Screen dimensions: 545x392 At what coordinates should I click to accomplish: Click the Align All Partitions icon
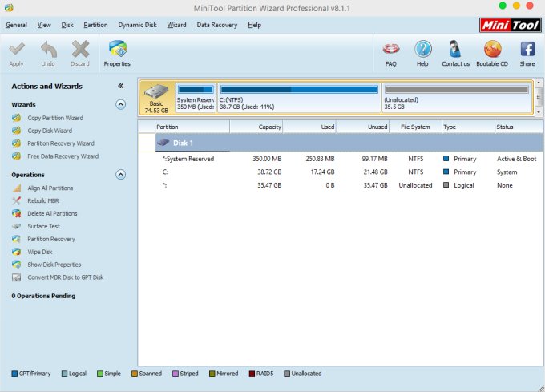pos(16,188)
